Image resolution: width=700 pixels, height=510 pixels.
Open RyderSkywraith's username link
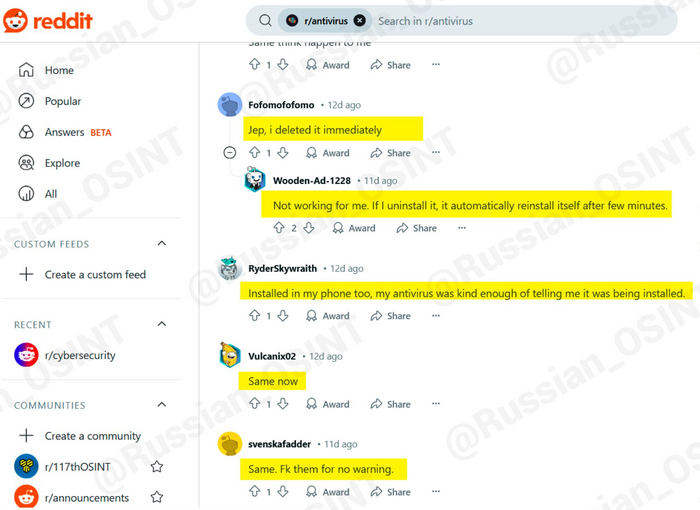point(283,268)
